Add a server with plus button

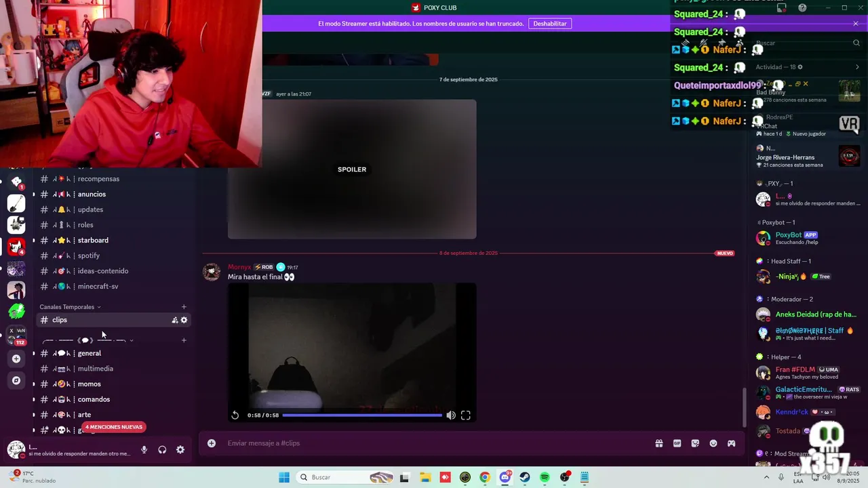pyautogui.click(x=16, y=359)
